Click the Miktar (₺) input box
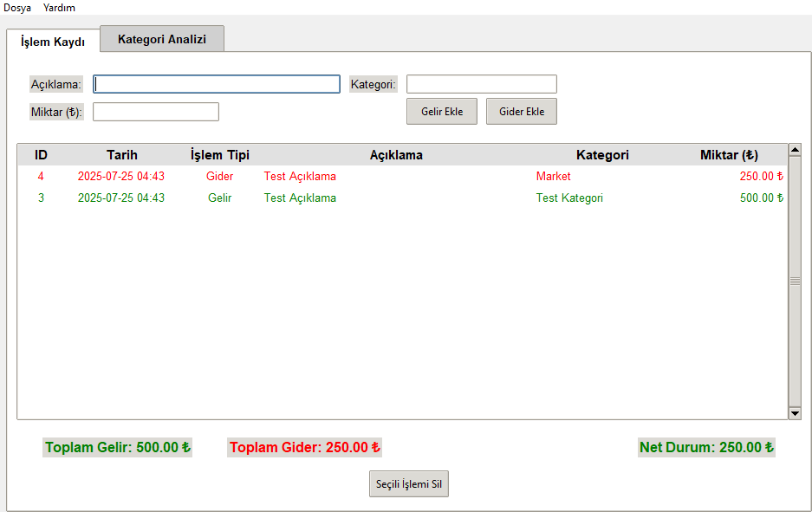The height and width of the screenshot is (512, 812). 156,112
